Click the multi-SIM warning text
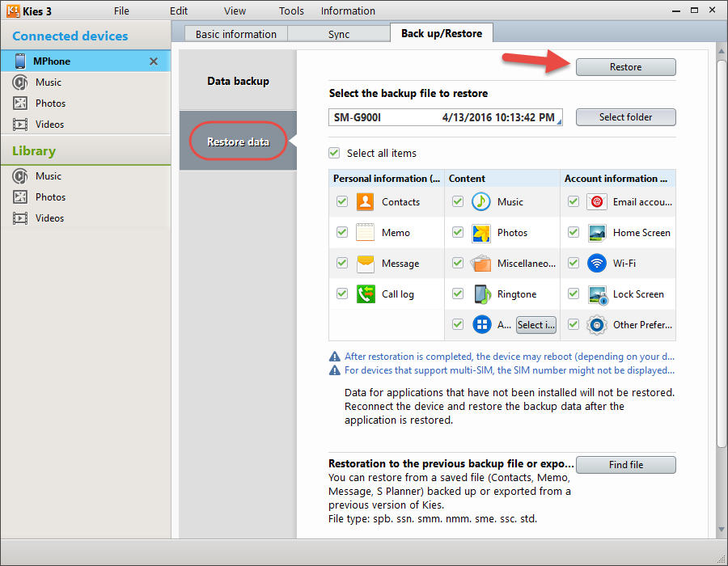This screenshot has height=566, width=728. pos(510,370)
